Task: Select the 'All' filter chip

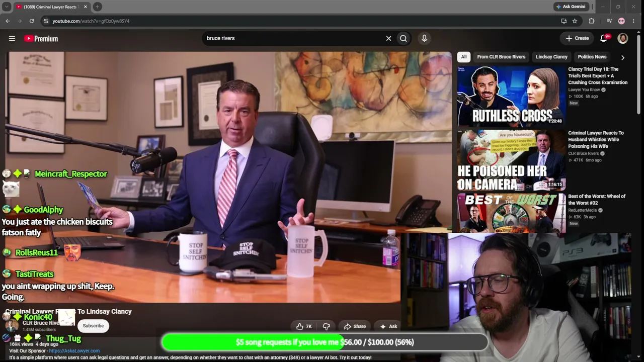Action: pos(464,57)
